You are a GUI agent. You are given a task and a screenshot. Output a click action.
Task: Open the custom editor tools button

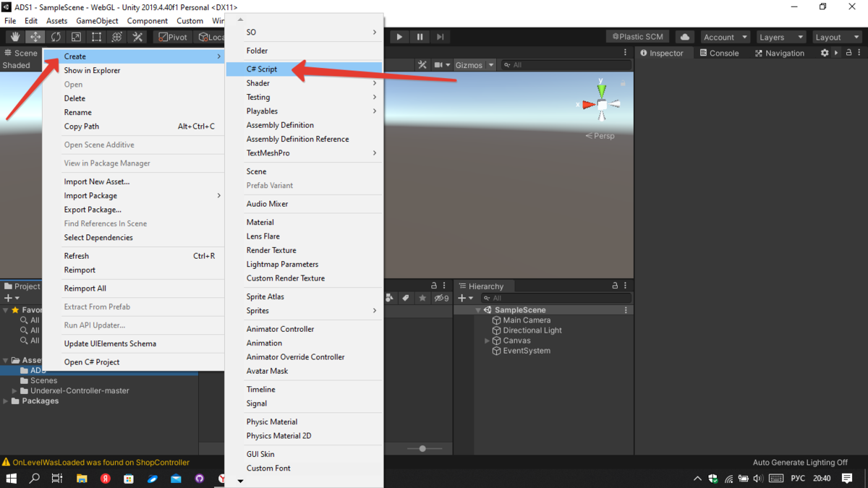(x=137, y=37)
